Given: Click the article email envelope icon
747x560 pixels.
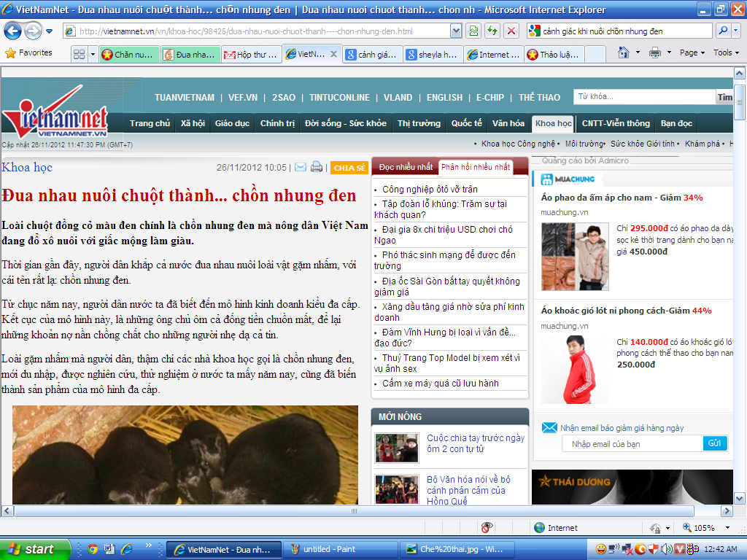Looking at the screenshot, I should (x=300, y=168).
